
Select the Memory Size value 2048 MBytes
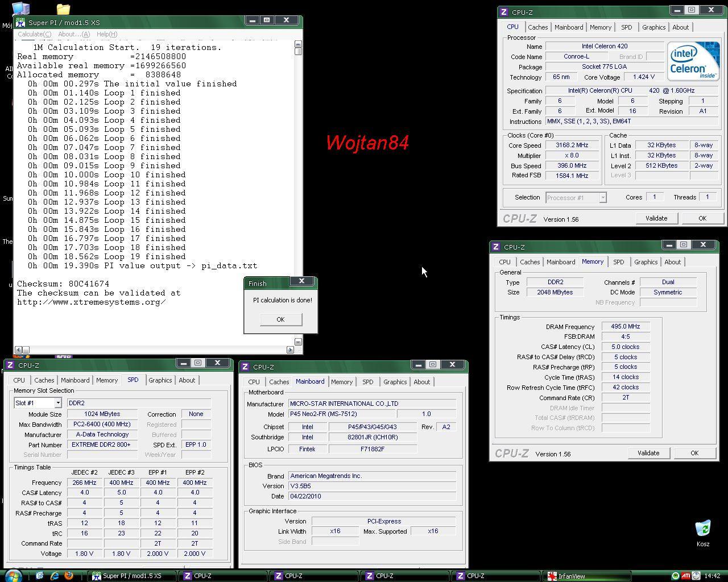pos(555,292)
